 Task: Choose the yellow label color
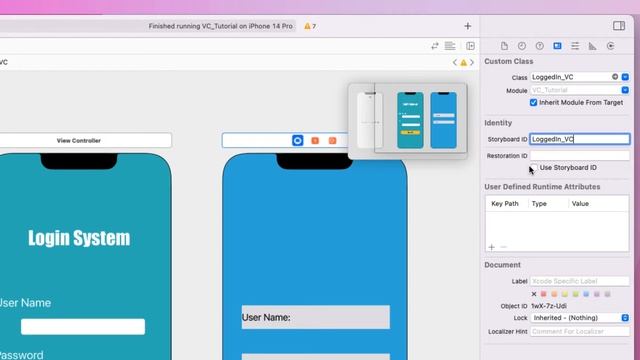(x=565, y=294)
